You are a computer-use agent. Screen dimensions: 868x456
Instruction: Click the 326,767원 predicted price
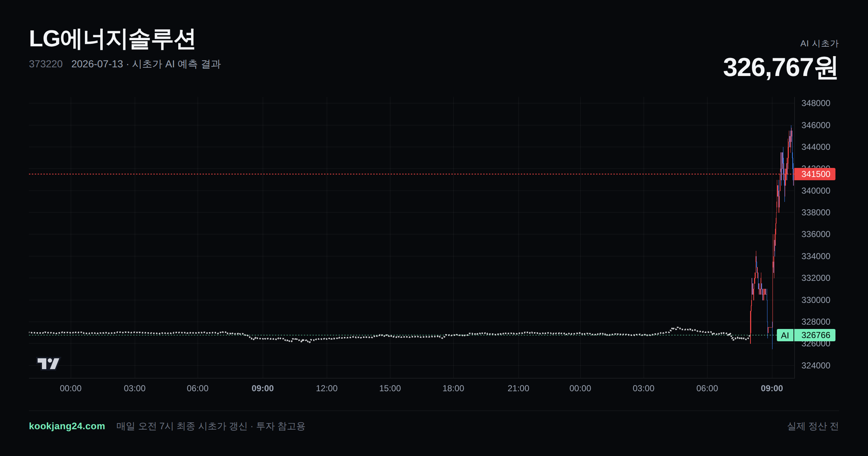click(x=780, y=68)
